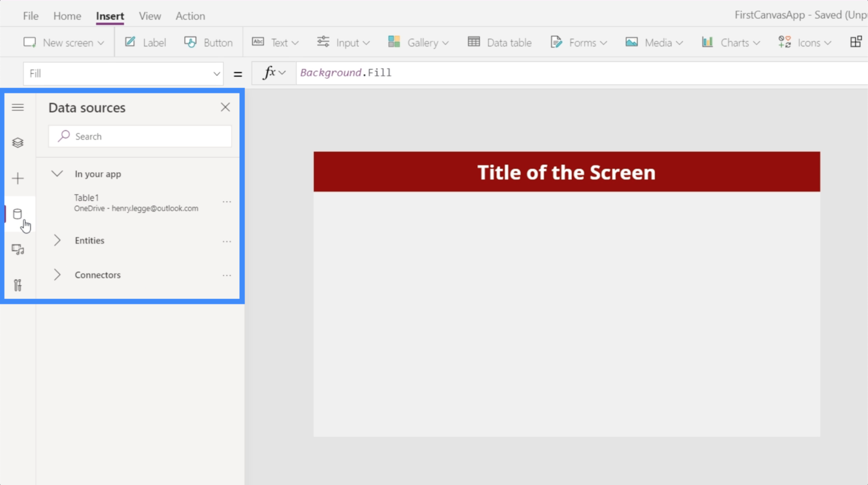Open the Media dropdown in ribbon
Screen dimensions: 868x485
coord(654,42)
